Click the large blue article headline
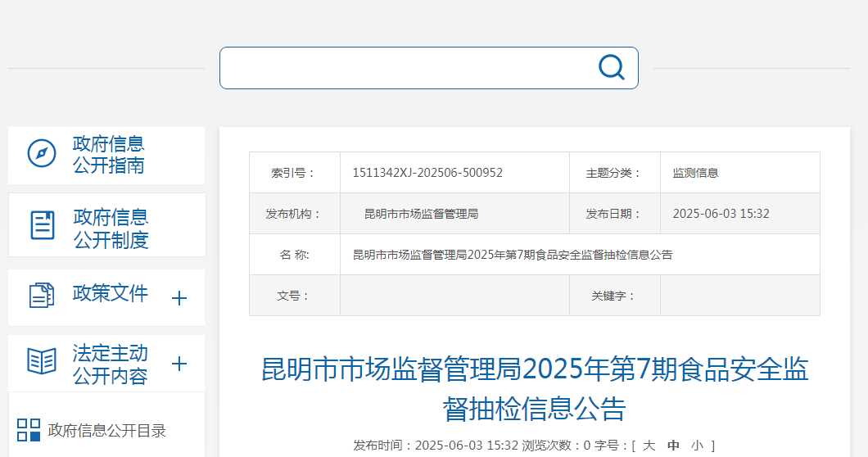The width and height of the screenshot is (868, 457). [x=535, y=389]
